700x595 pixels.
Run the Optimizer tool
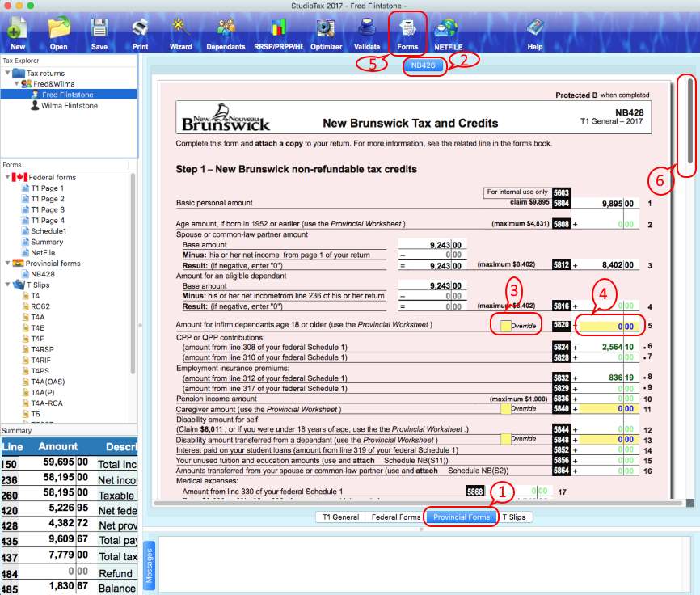(327, 32)
